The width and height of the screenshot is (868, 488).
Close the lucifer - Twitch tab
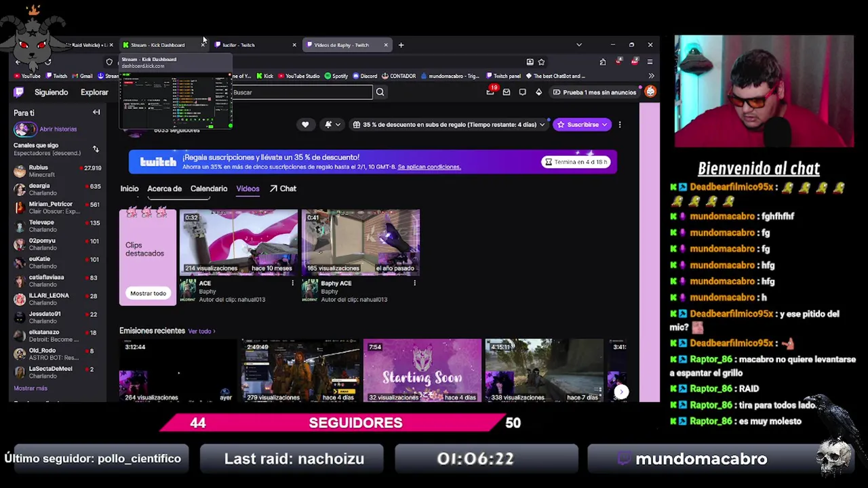(x=294, y=45)
